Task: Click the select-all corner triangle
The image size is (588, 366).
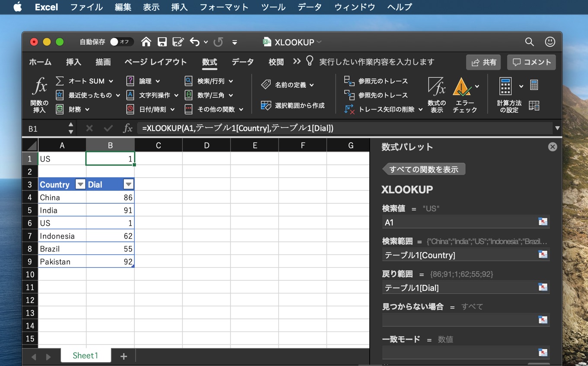Action: [30, 145]
